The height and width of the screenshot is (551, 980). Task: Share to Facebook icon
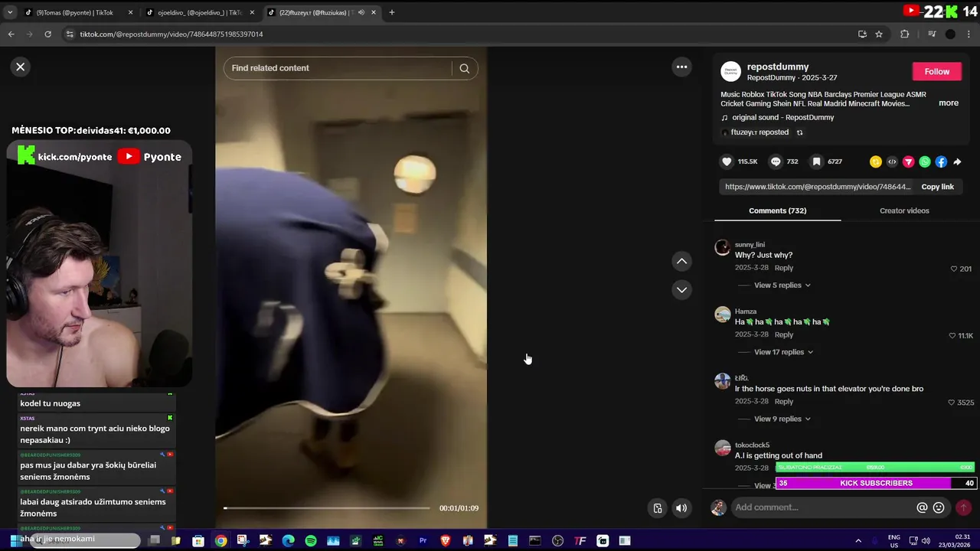941,161
